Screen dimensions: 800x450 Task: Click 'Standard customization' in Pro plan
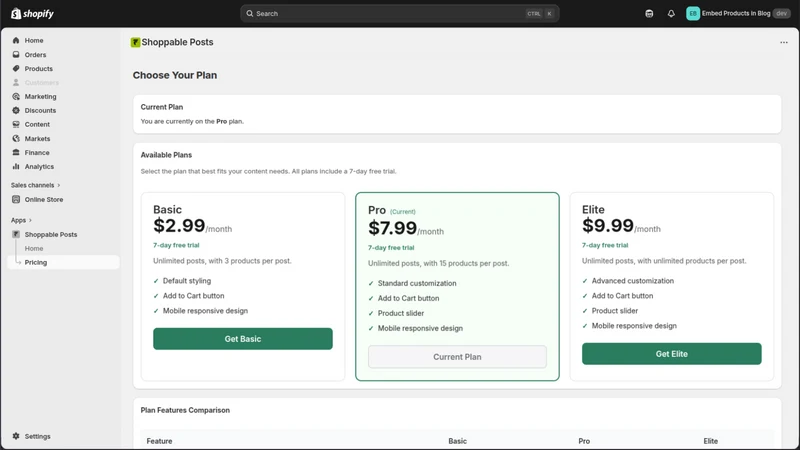point(417,283)
